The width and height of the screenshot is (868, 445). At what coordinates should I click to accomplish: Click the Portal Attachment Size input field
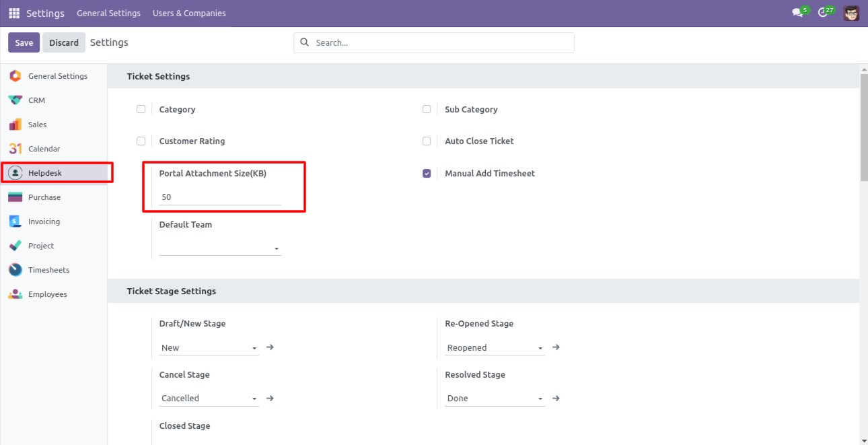pos(220,197)
